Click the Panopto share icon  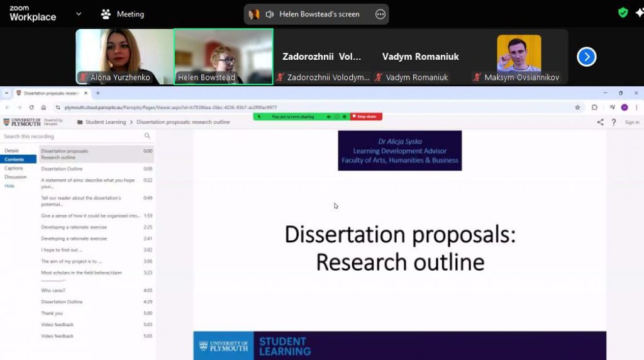(600, 122)
